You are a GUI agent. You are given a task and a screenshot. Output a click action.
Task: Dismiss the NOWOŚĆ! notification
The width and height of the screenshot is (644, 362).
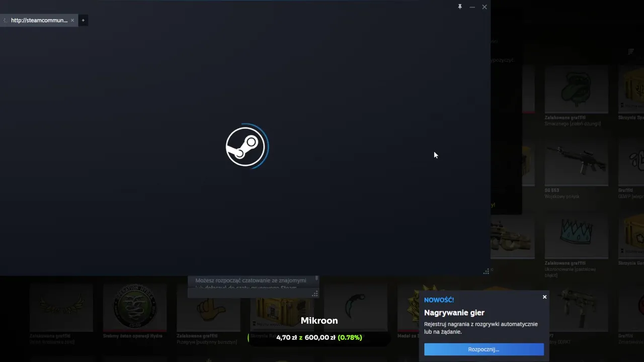544,297
